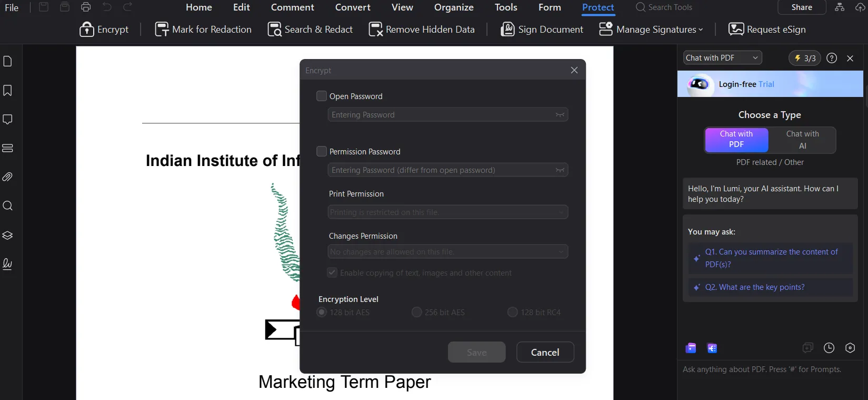Screen dimensions: 868x400
Task: Open the search magnifier in left sidebar
Action: 8,206
